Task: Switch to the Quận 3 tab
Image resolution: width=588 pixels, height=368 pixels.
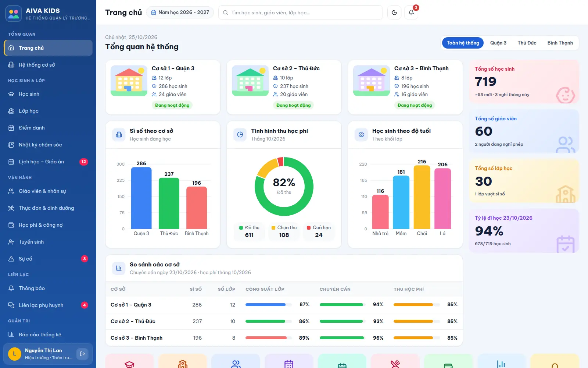Action: [498, 43]
